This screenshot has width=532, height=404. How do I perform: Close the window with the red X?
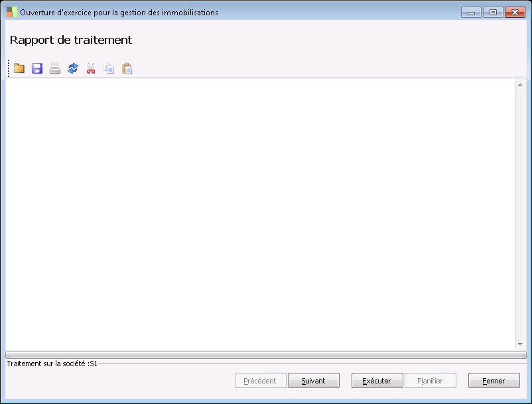click(515, 13)
